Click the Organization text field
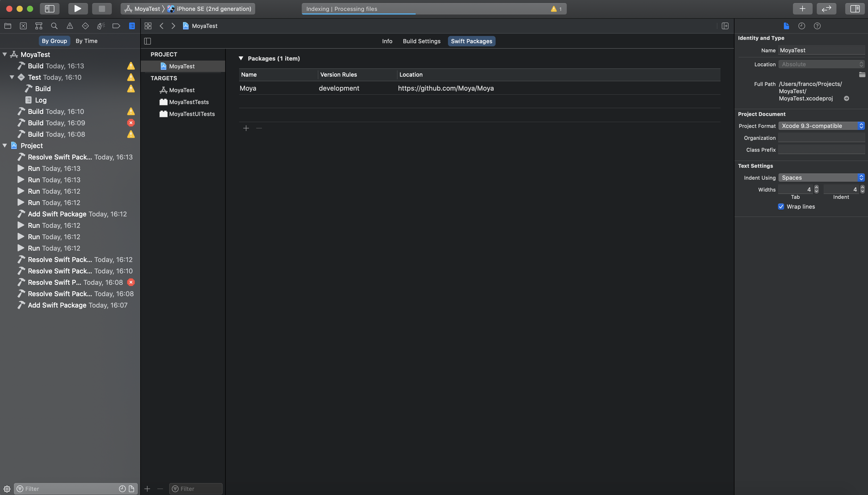Screen dimensions: 868x495 click(x=821, y=138)
